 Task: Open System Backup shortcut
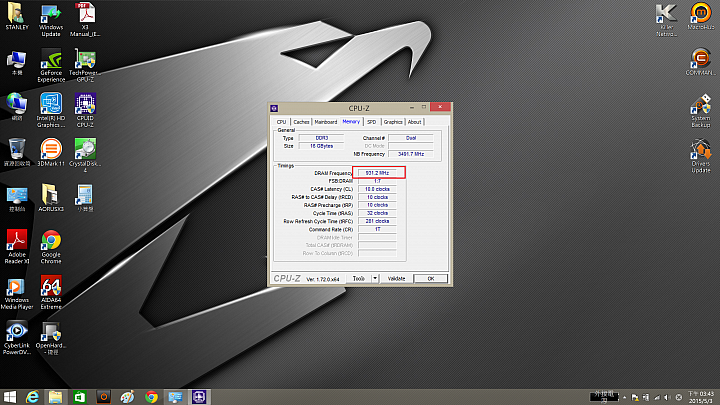(x=701, y=111)
